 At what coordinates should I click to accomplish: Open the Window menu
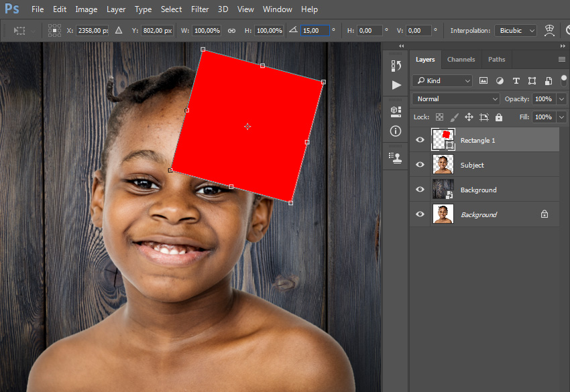click(x=278, y=9)
